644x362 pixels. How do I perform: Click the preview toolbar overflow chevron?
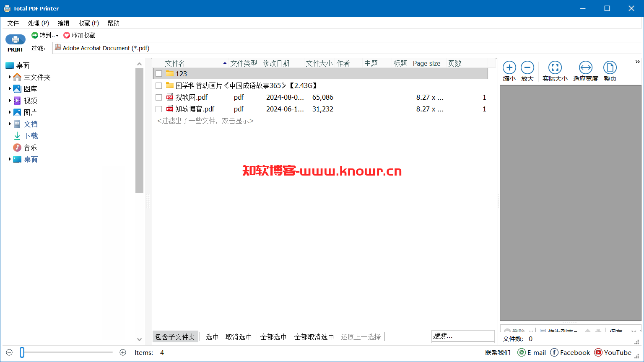click(x=637, y=62)
